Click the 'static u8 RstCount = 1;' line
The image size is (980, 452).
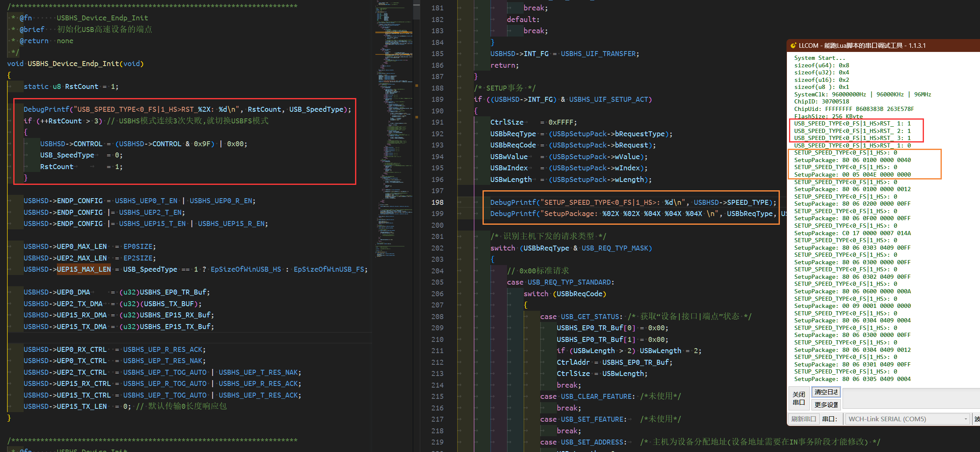tap(71, 86)
